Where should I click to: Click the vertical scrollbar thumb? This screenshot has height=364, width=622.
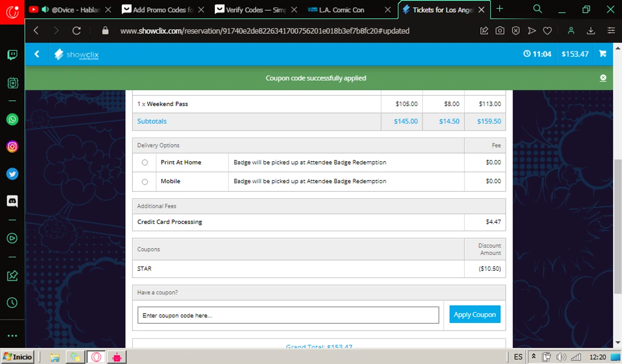pos(618,227)
